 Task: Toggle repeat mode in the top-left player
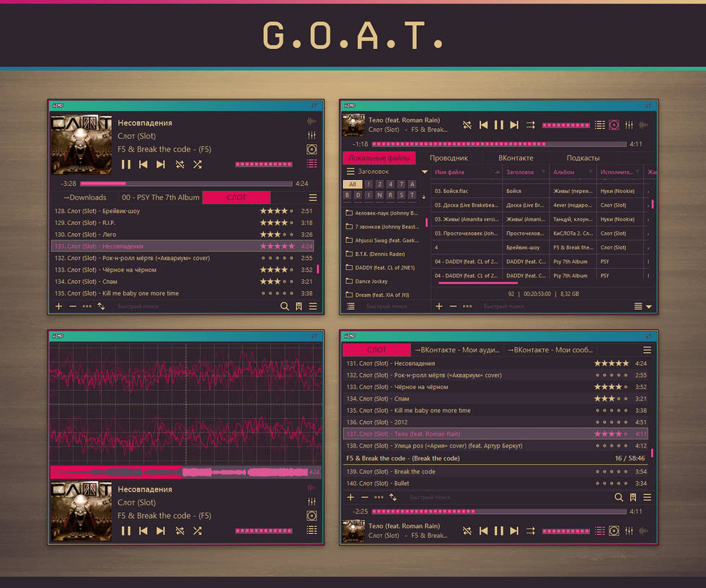[180, 165]
